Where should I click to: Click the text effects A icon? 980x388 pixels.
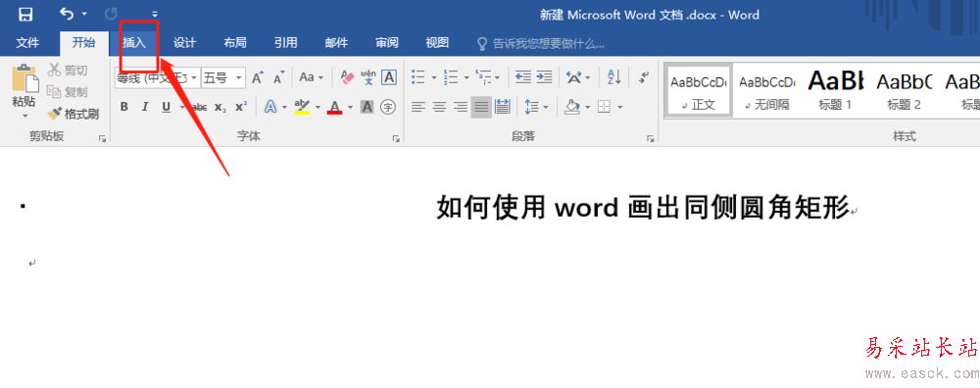(270, 107)
